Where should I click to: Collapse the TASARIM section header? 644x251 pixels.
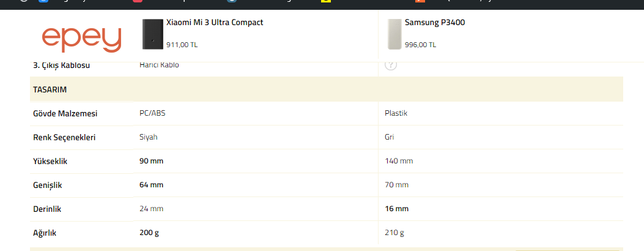[50, 89]
